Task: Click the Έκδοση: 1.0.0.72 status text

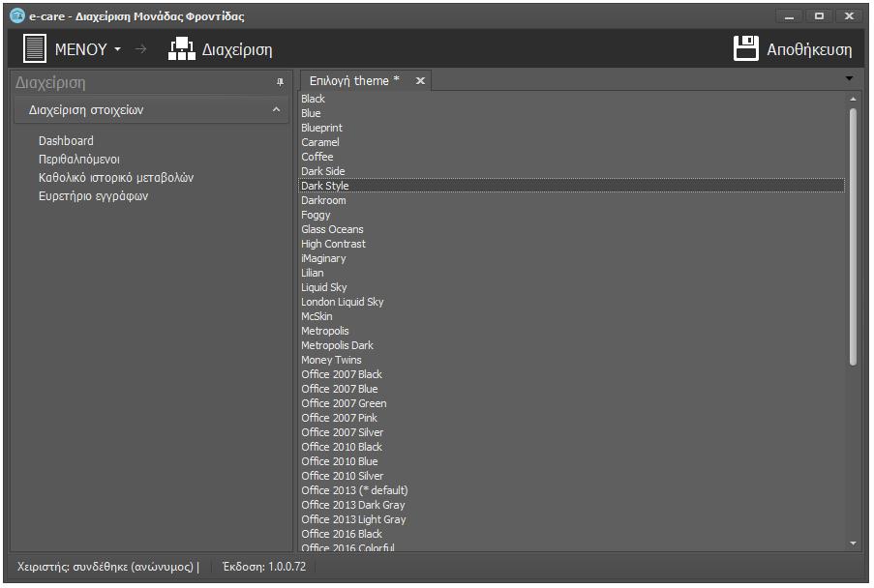Action: 264,567
